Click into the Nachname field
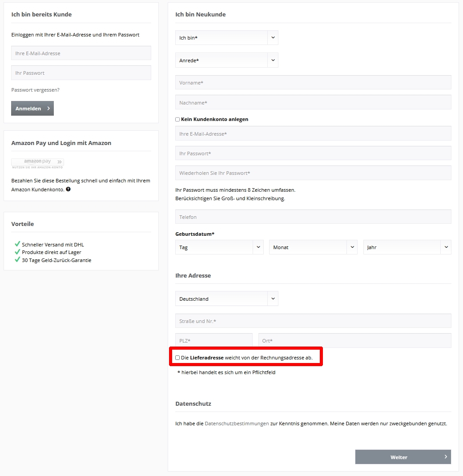 pos(313,103)
